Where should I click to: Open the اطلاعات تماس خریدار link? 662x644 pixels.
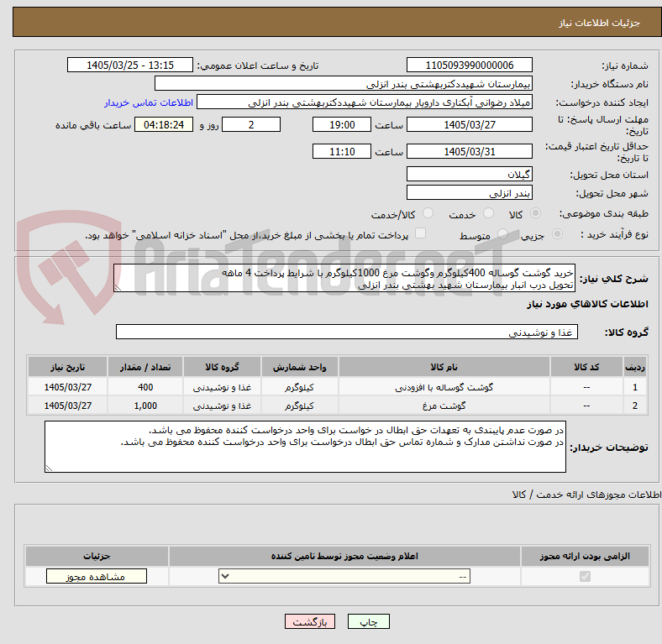click(149, 102)
